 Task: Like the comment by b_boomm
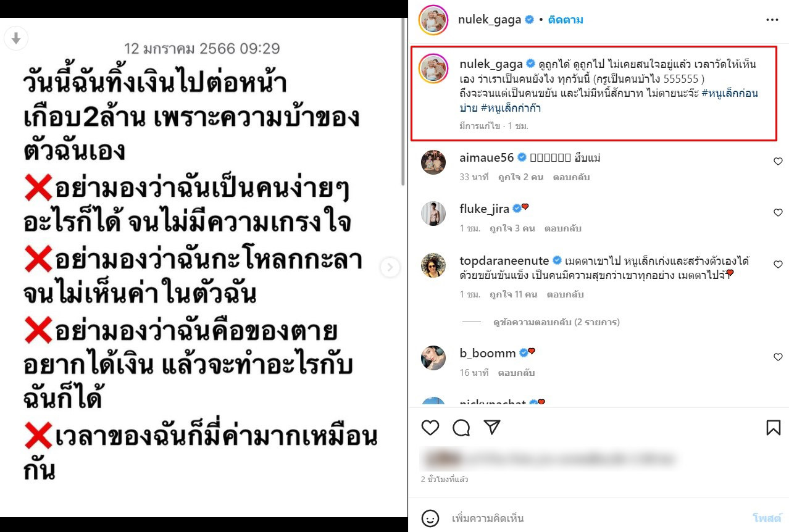(778, 357)
